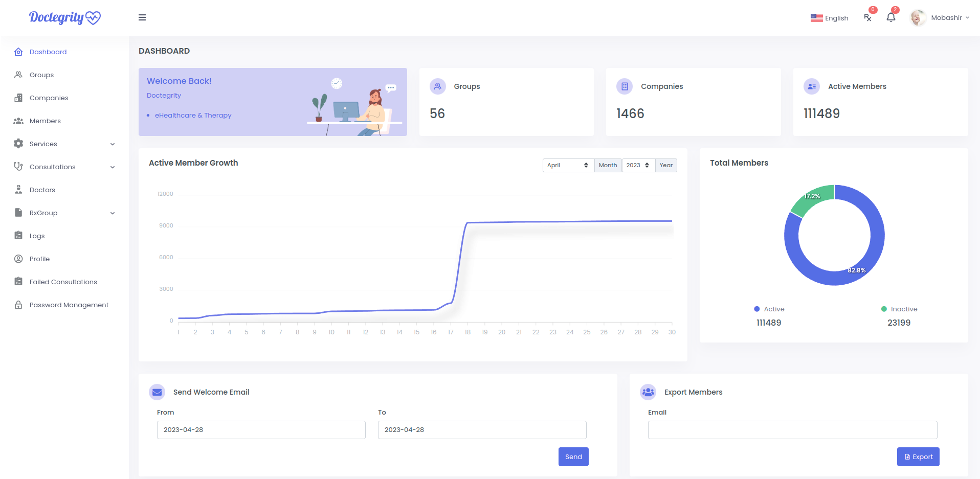Click the Send button
Viewport: 980px width, 479px height.
tap(573, 457)
